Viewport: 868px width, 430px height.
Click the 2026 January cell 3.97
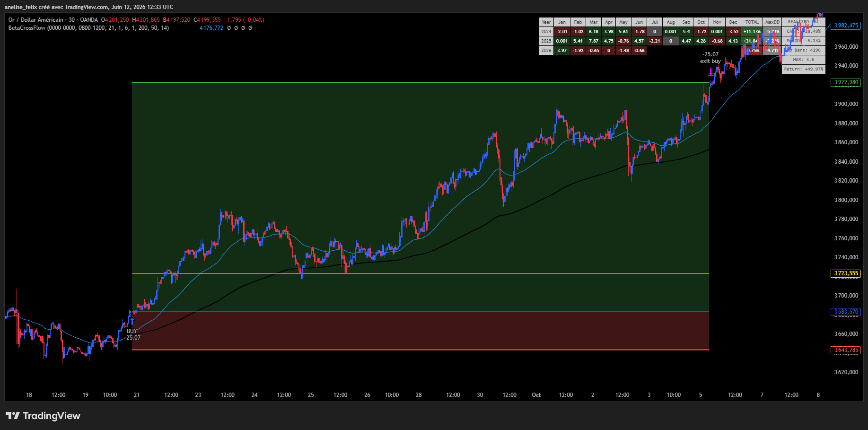click(x=562, y=51)
